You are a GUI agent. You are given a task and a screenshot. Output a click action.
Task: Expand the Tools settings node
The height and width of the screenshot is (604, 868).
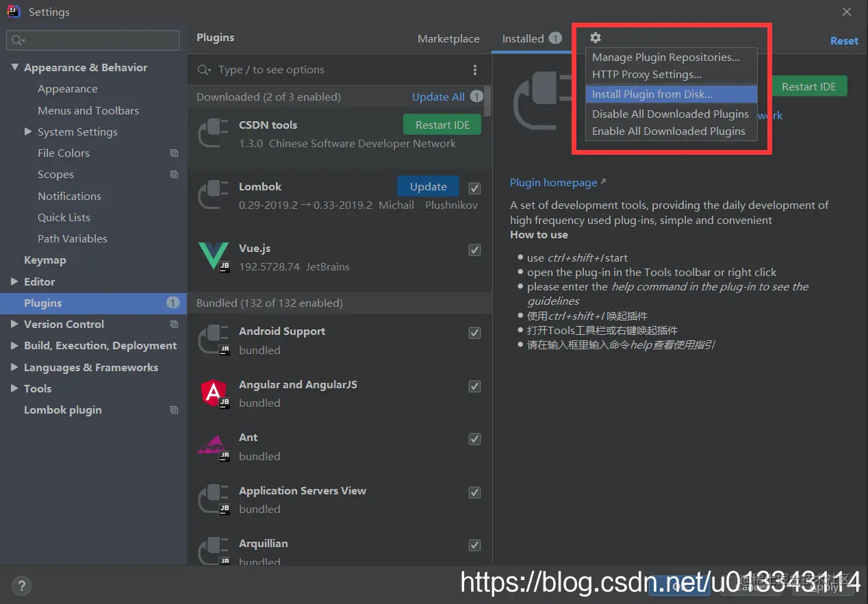coord(15,388)
